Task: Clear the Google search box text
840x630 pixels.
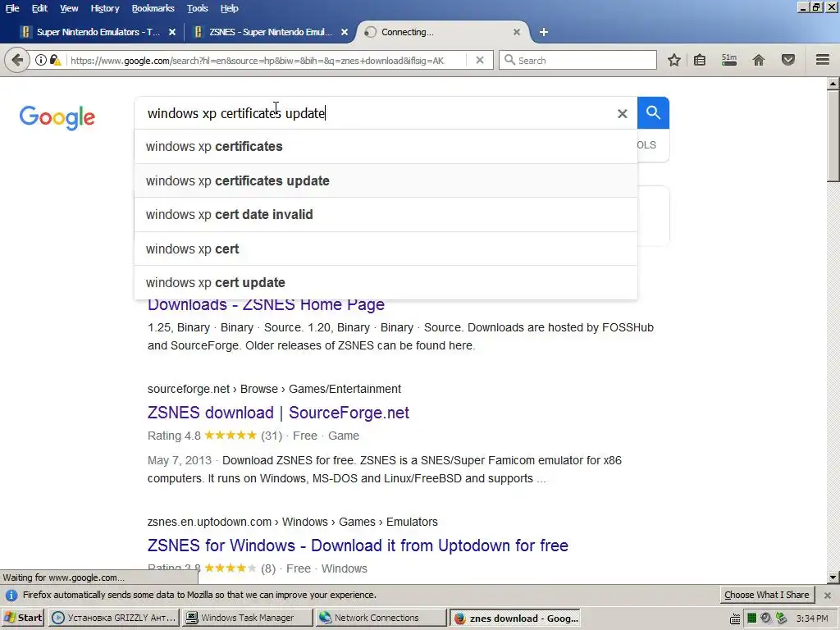Action: pos(622,113)
